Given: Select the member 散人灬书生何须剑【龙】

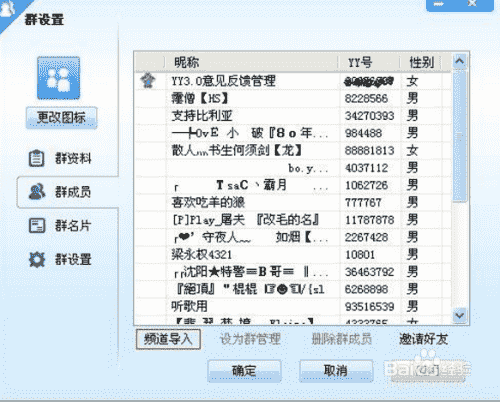Looking at the screenshot, I should point(292,150).
